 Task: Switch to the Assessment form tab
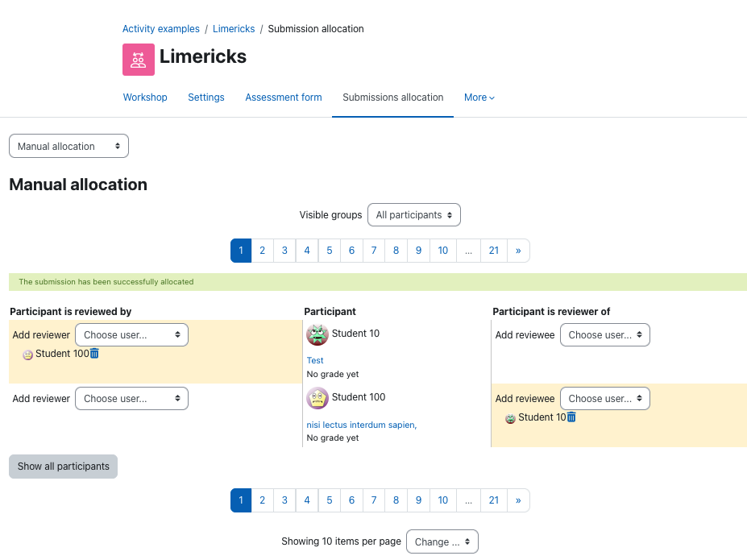point(284,97)
